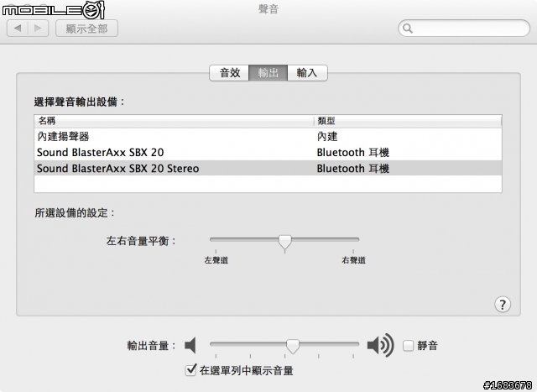Select the Sound BlasterAxx SBX 20 Stereo row

click(268, 168)
